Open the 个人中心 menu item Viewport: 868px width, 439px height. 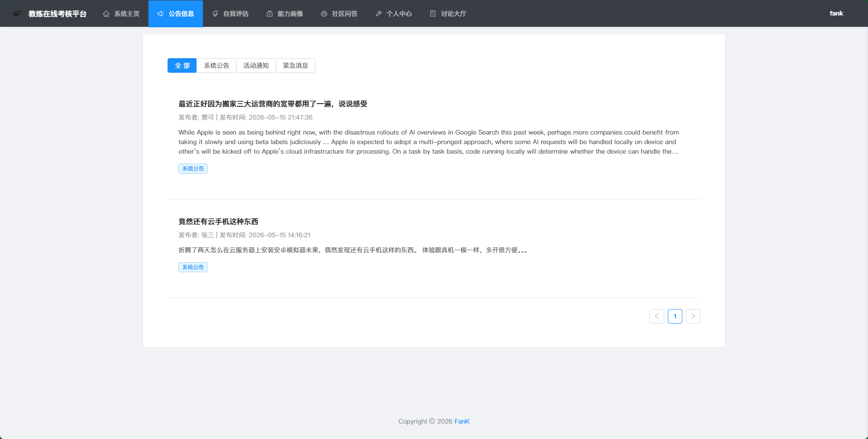(x=394, y=14)
